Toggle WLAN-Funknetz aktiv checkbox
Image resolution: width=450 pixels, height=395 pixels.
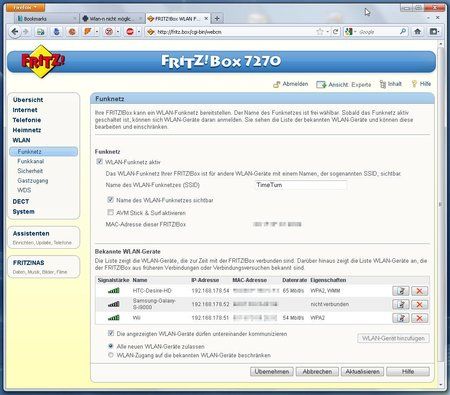click(x=99, y=162)
